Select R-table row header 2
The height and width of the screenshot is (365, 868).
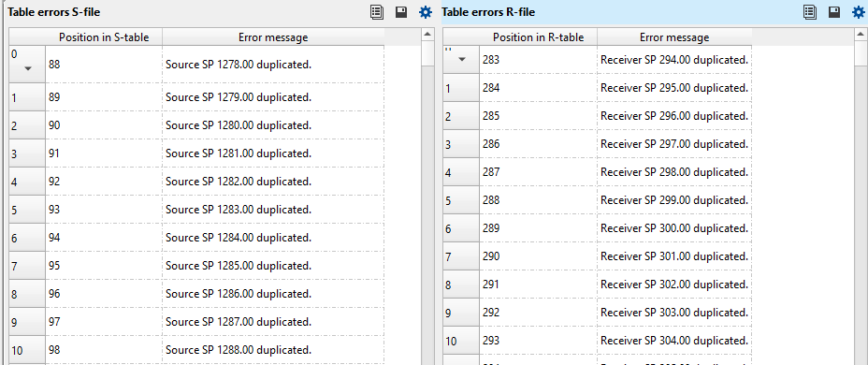(462, 116)
